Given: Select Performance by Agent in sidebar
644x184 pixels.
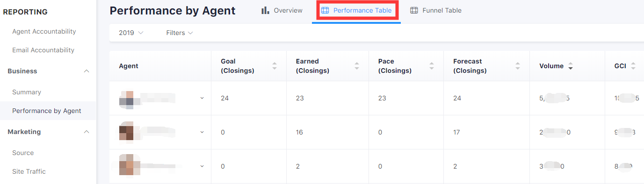Looking at the screenshot, I should pyautogui.click(x=47, y=111).
